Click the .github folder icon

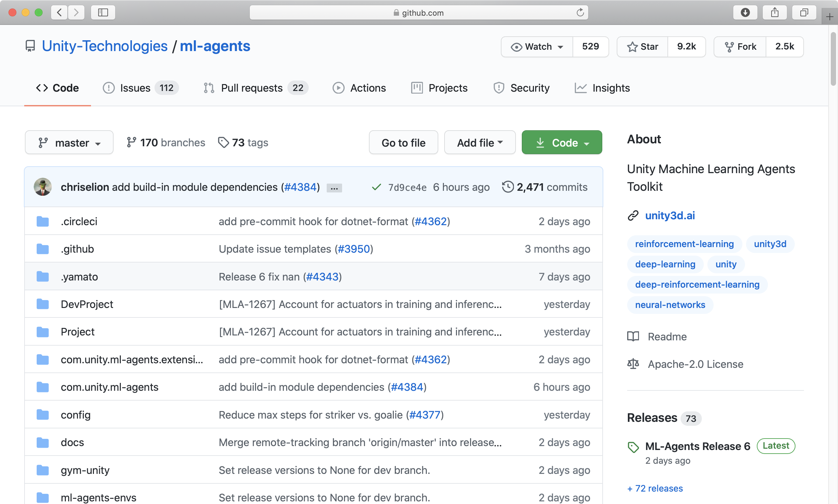43,249
